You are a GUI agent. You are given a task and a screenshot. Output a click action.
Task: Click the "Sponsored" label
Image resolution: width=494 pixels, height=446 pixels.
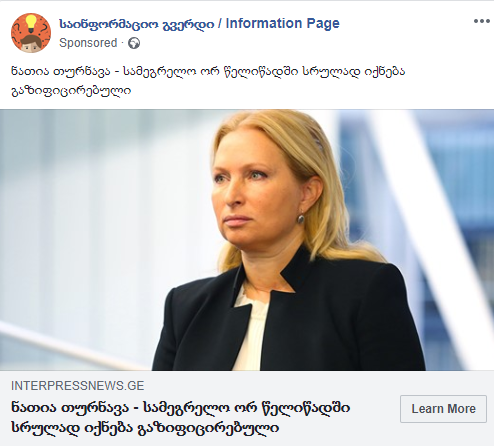click(88, 43)
